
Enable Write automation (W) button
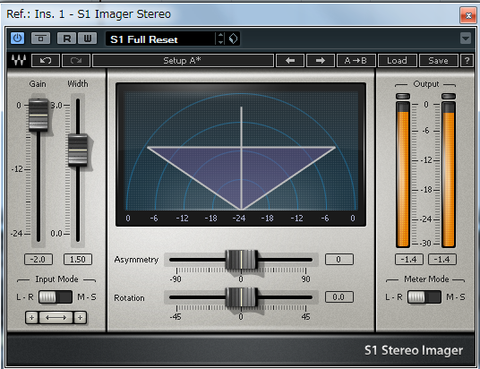point(87,39)
